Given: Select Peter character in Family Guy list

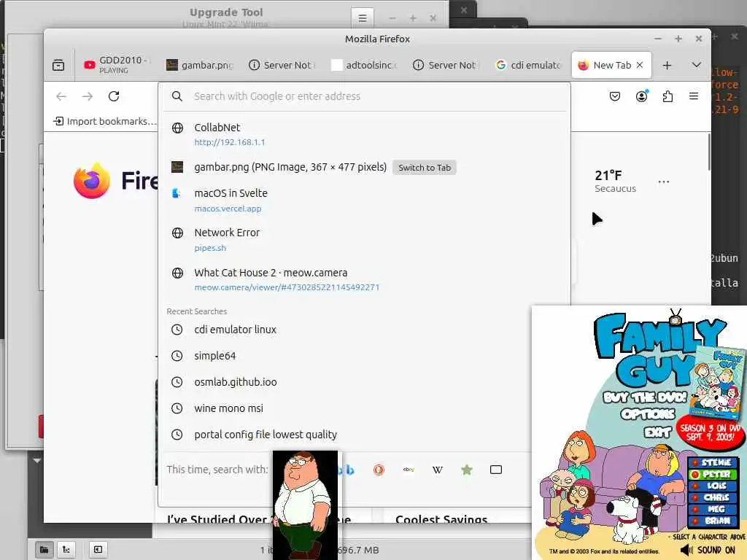Looking at the screenshot, I should click(x=713, y=474).
